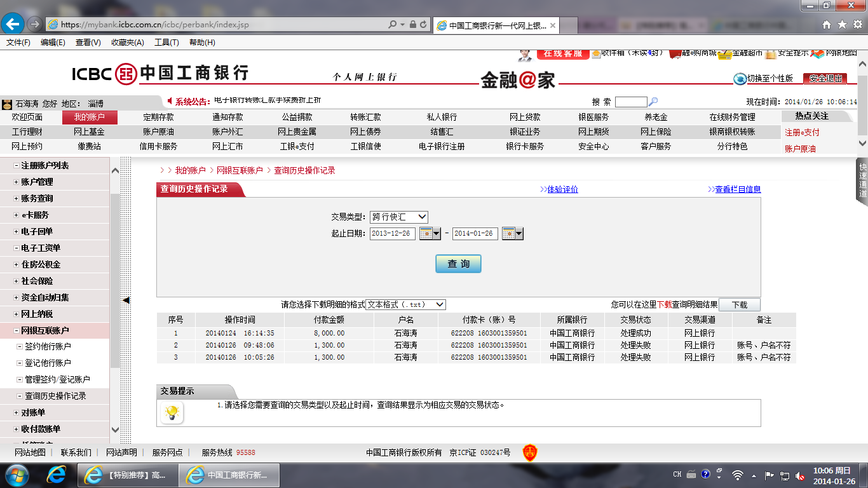
Task: Open the 交易类型 dropdown
Action: 399,217
